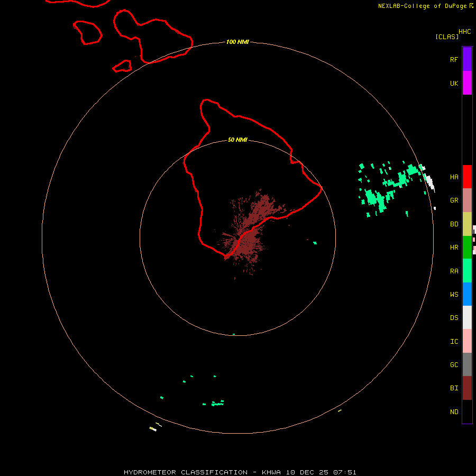
Task: Click the 100 NMI range ring label
Action: pyautogui.click(x=237, y=42)
